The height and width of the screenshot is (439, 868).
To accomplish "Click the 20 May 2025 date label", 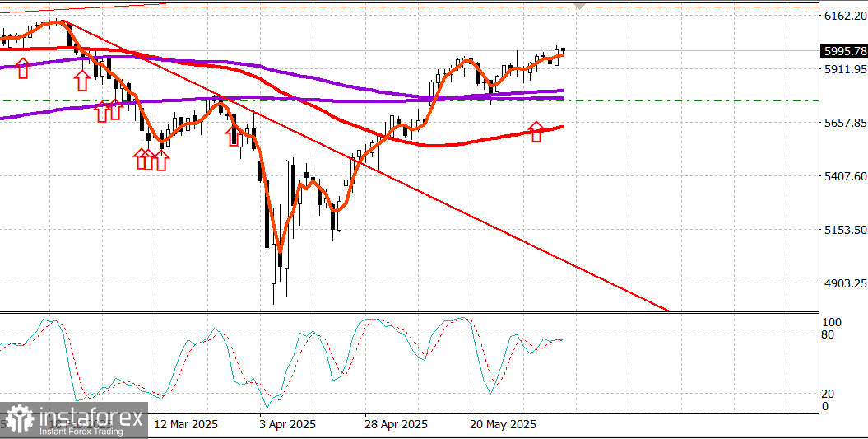I will 504,425.
